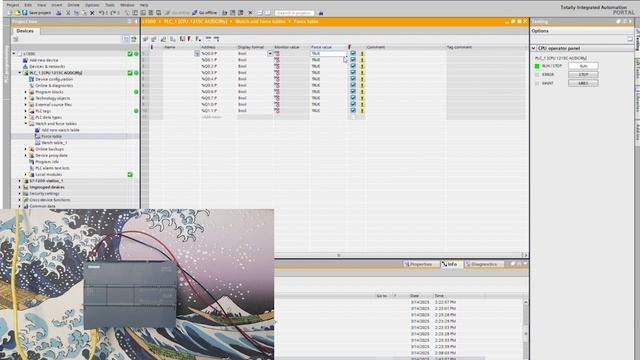This screenshot has height=360, width=640.
Task: Toggle force checkbox for %Q0.2:P
Action: [x=353, y=66]
